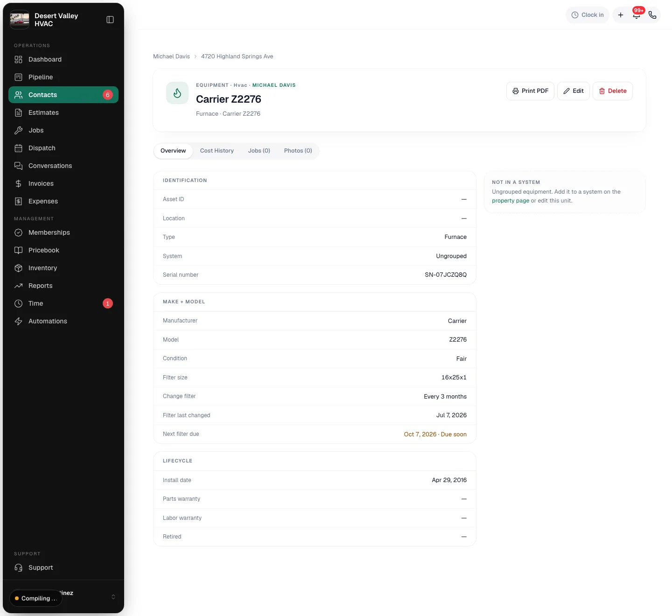Delete this equipment record
Image resolution: width=672 pixels, height=616 pixels.
click(x=613, y=91)
